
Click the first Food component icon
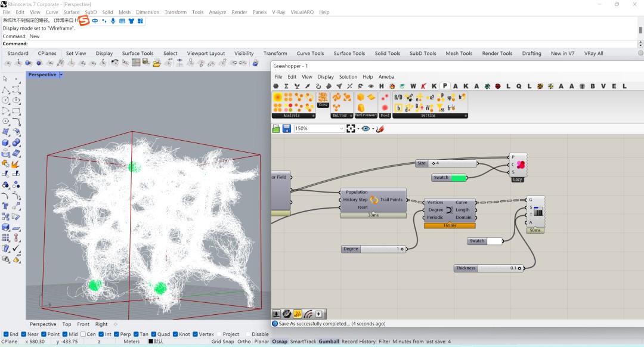[x=385, y=97]
